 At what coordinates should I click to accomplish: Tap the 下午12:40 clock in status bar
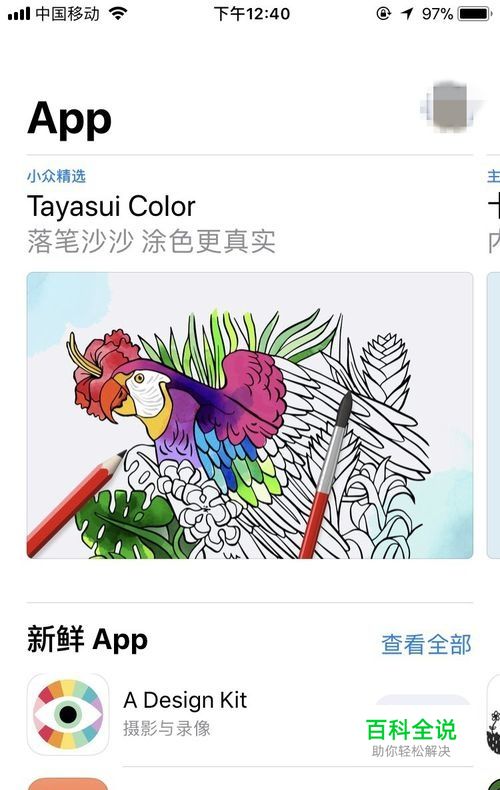point(252,14)
